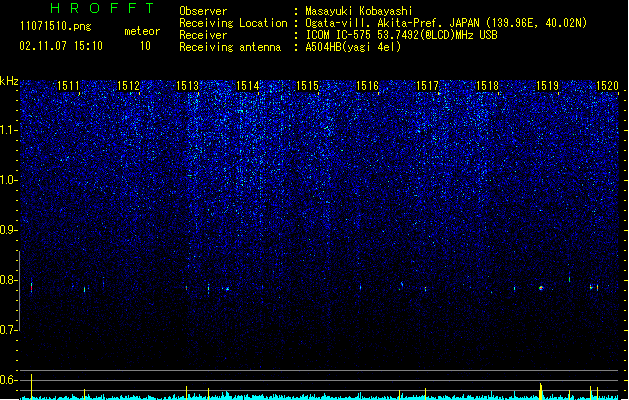629x400 pixels.
Task: Select the Ogata-vill. Akita-Pref. JAPAN location text
Action: pyautogui.click(x=446, y=23)
